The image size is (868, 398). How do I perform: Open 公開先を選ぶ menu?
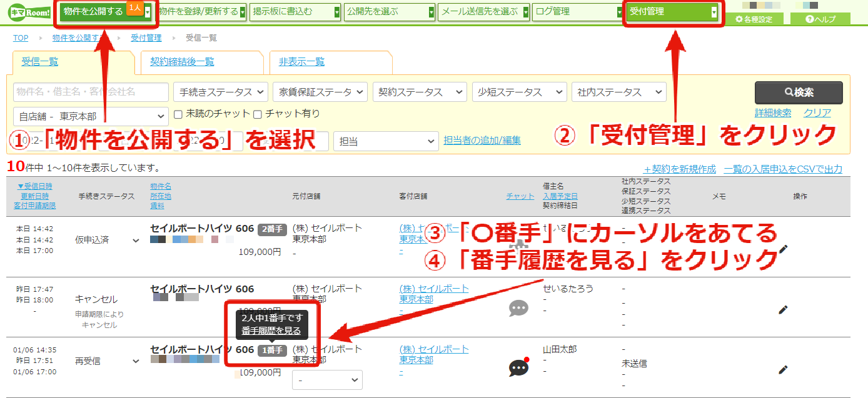(x=389, y=11)
